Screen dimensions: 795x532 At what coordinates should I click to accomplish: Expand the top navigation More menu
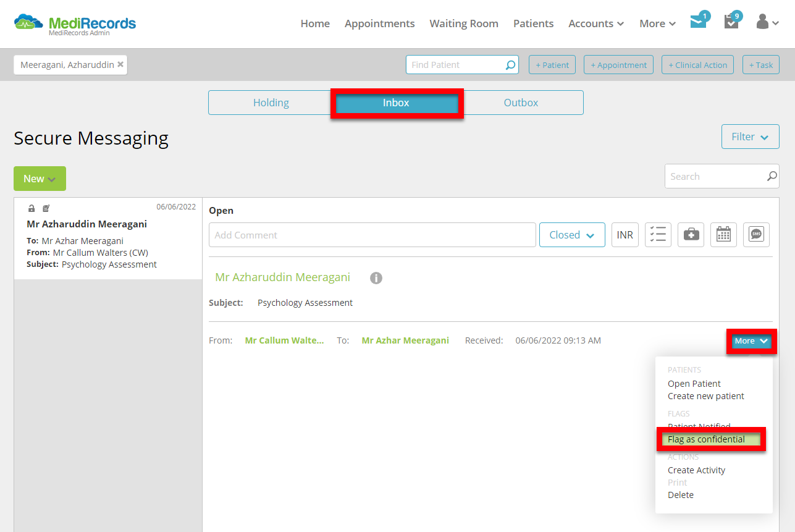[657, 23]
